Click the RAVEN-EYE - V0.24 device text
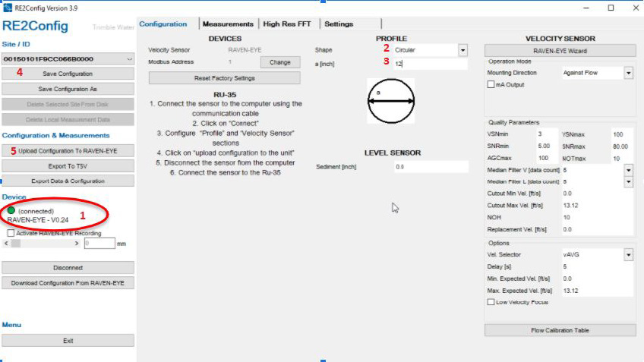This screenshot has height=362, width=644. pyautogui.click(x=38, y=220)
